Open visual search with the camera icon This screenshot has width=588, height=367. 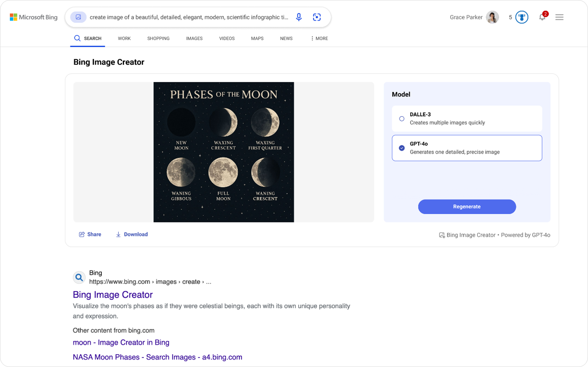(317, 17)
